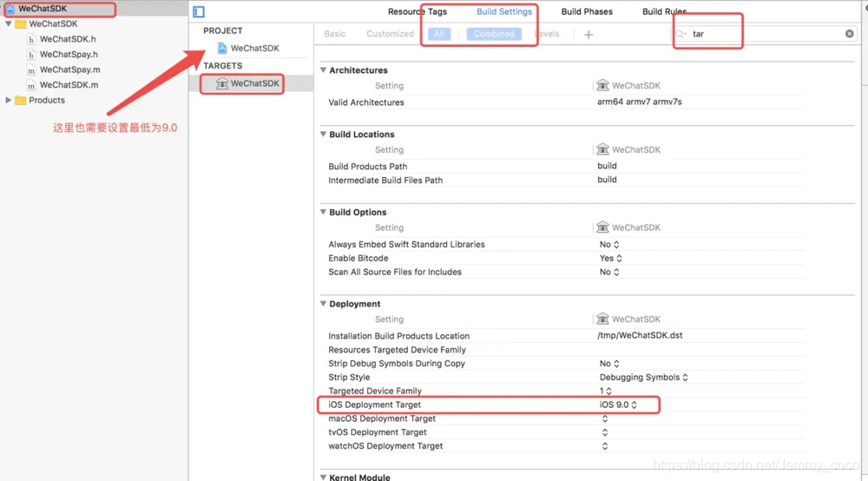This screenshot has width=868, height=481.
Task: Switch to Build Phases tab
Action: 587,11
